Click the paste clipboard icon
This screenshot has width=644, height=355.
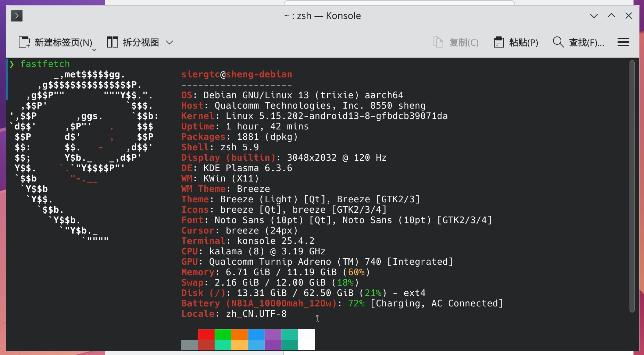(499, 42)
